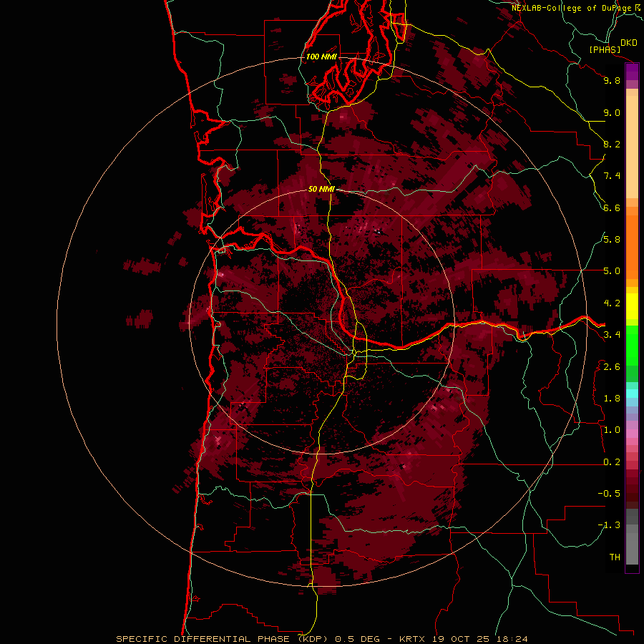
Task: Pick the cyan band on the color scale
Action: (632, 394)
